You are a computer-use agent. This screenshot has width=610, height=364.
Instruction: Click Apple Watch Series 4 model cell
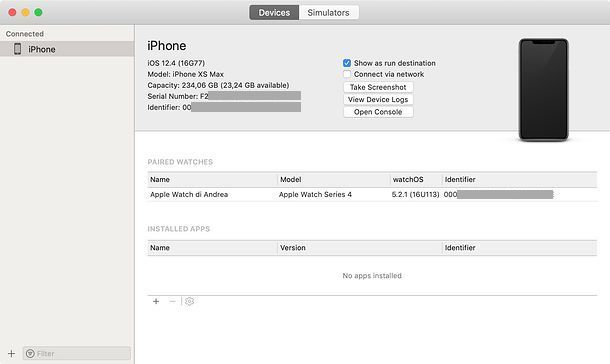click(x=315, y=194)
